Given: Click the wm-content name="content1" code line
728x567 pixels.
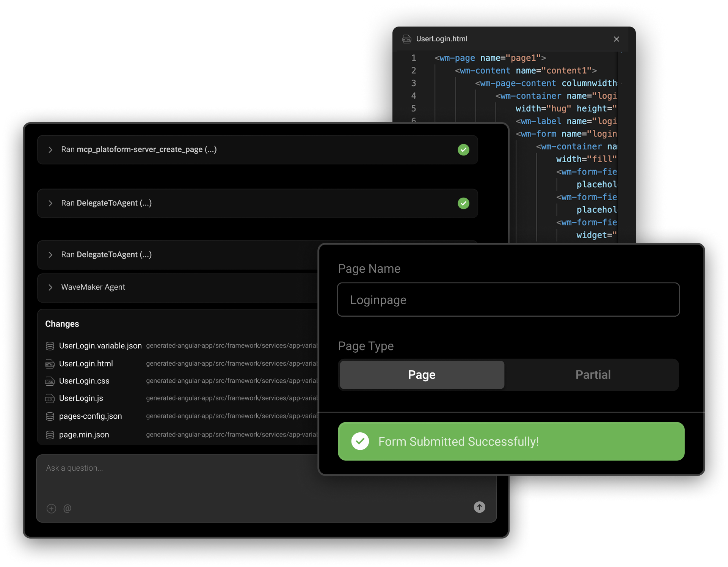Looking at the screenshot, I should click(526, 71).
